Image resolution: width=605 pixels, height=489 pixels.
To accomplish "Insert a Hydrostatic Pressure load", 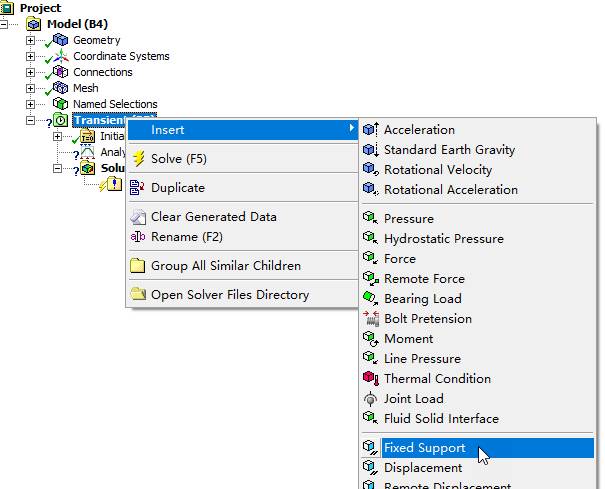I will pos(443,239).
